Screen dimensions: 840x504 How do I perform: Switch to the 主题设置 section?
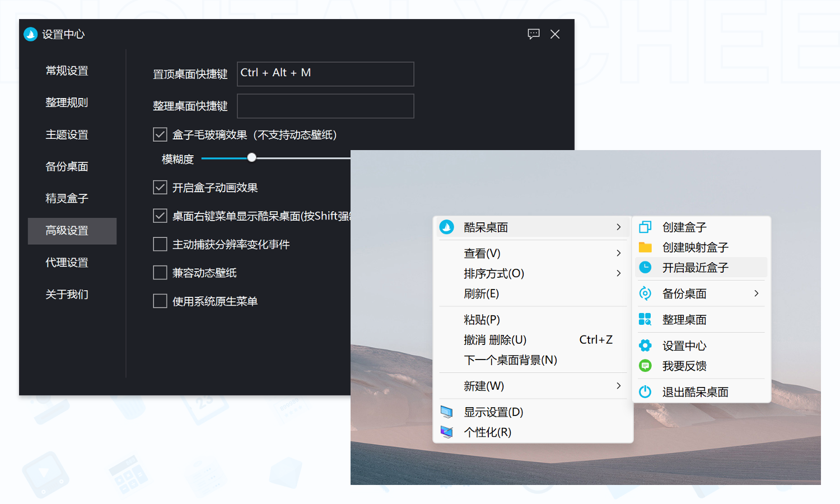pyautogui.click(x=66, y=134)
